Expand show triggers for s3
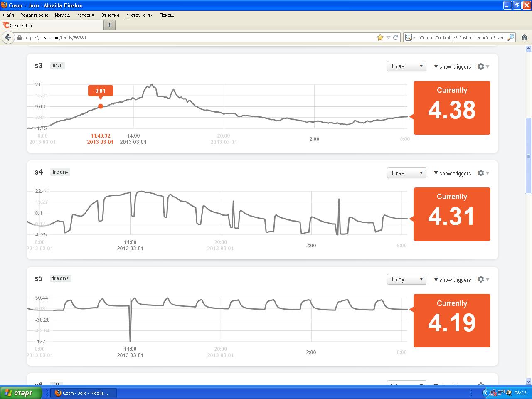Viewport: 532px width, 399px height. (x=452, y=66)
